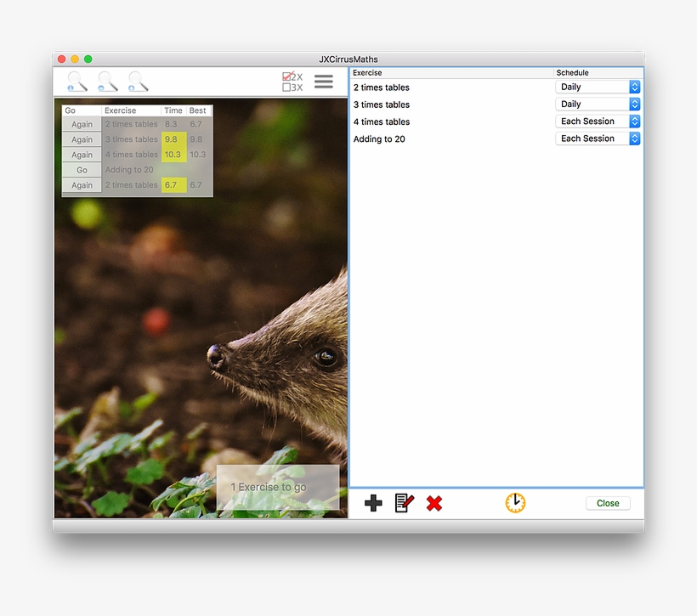Click the zoom in magnifier icon

click(x=138, y=82)
